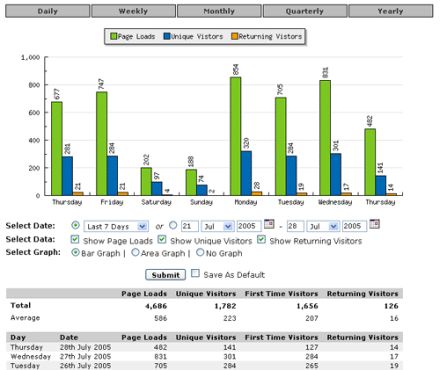Select the No Graph radio button
Image resolution: width=440 pixels, height=370 pixels.
pos(200,253)
